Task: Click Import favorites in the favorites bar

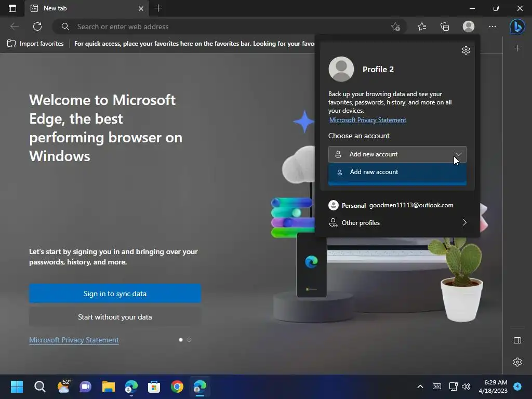Action: (x=36, y=44)
